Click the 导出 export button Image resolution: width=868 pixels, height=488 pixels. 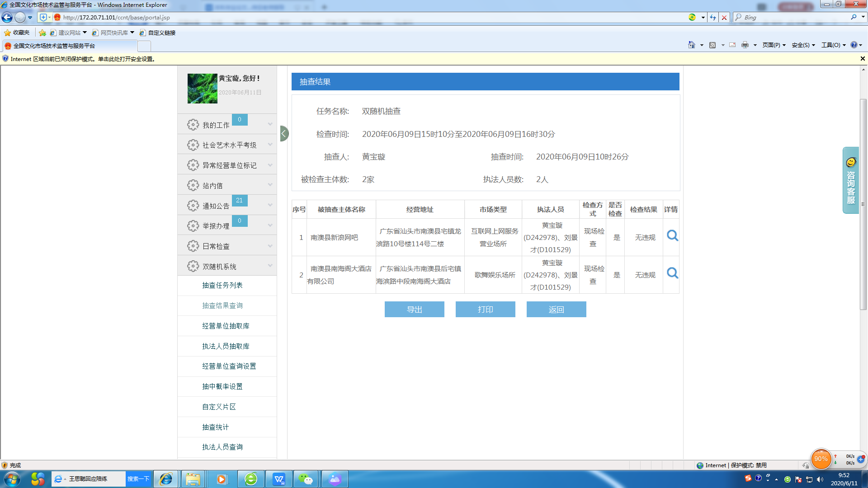click(x=414, y=309)
